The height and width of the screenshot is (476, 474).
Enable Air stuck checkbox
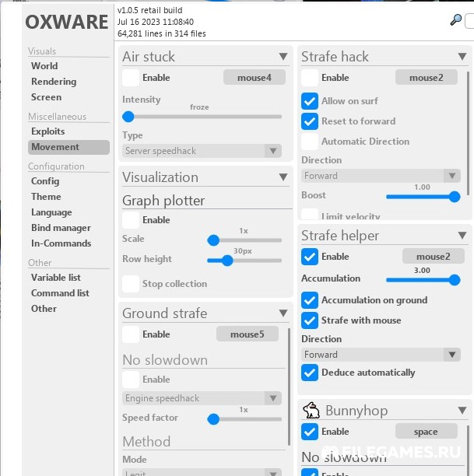pyautogui.click(x=131, y=78)
